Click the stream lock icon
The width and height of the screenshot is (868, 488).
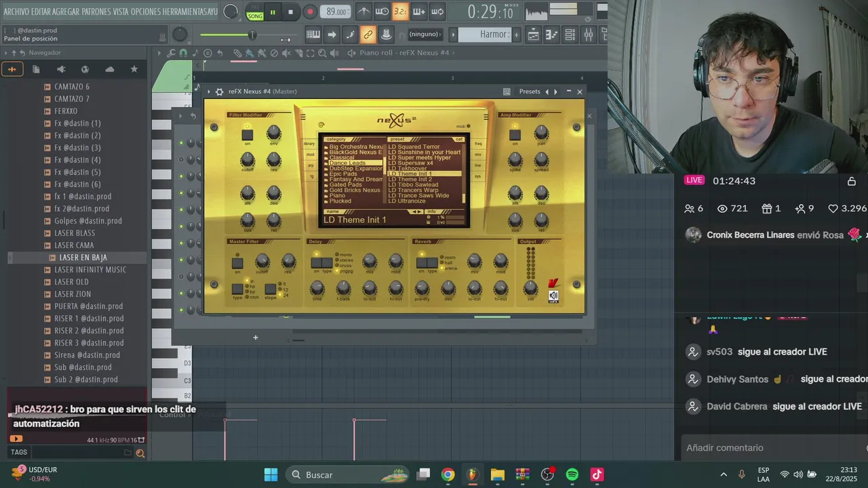(x=851, y=181)
